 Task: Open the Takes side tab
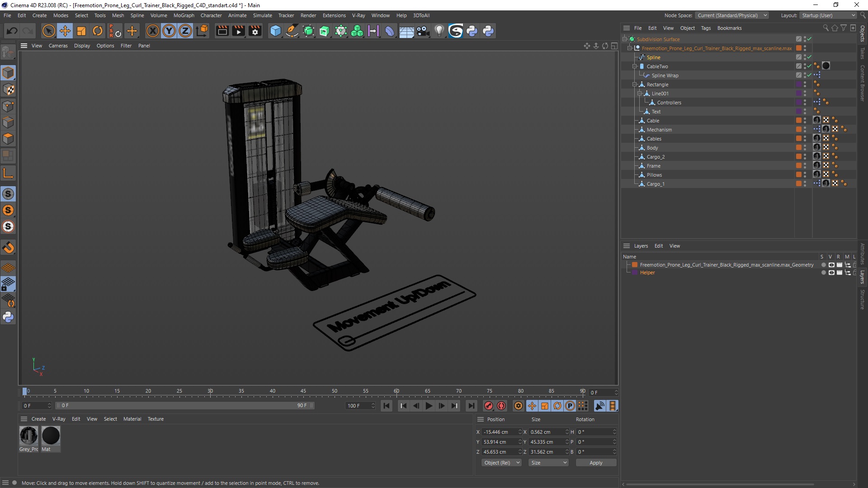[863, 53]
